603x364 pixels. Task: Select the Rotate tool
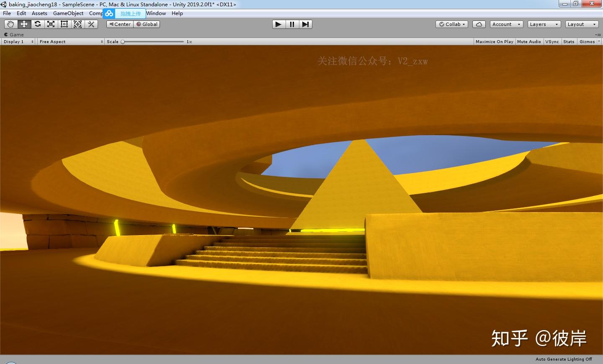click(x=37, y=24)
